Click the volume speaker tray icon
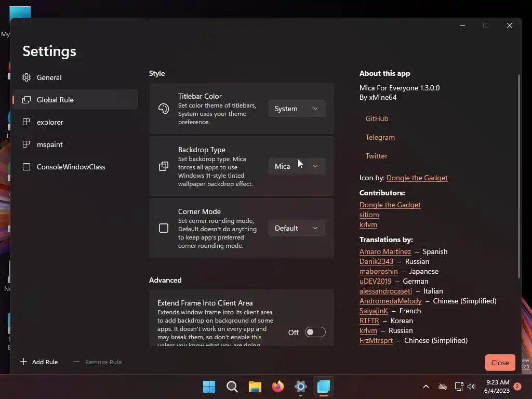Viewport: 532px width, 399px height. coord(471,387)
